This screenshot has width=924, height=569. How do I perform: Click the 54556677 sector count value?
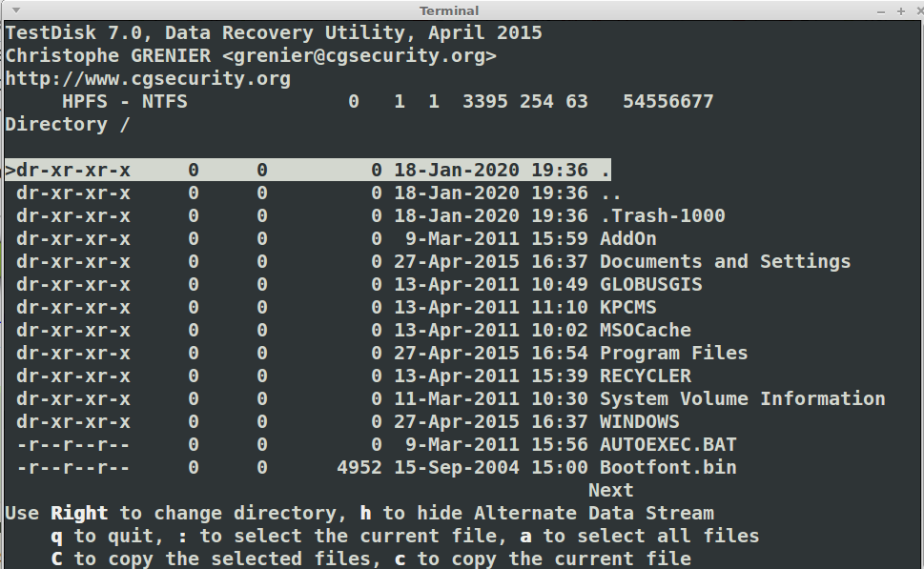[668, 101]
